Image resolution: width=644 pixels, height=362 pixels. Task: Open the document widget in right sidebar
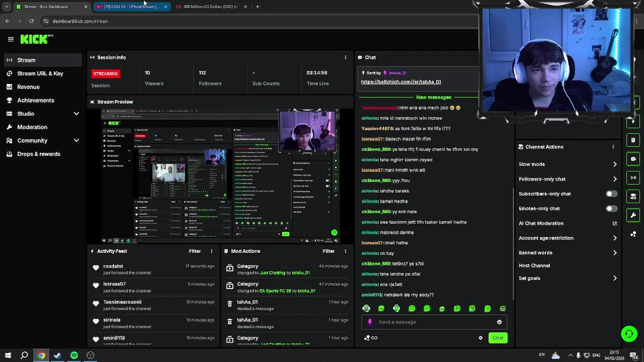[x=633, y=140]
